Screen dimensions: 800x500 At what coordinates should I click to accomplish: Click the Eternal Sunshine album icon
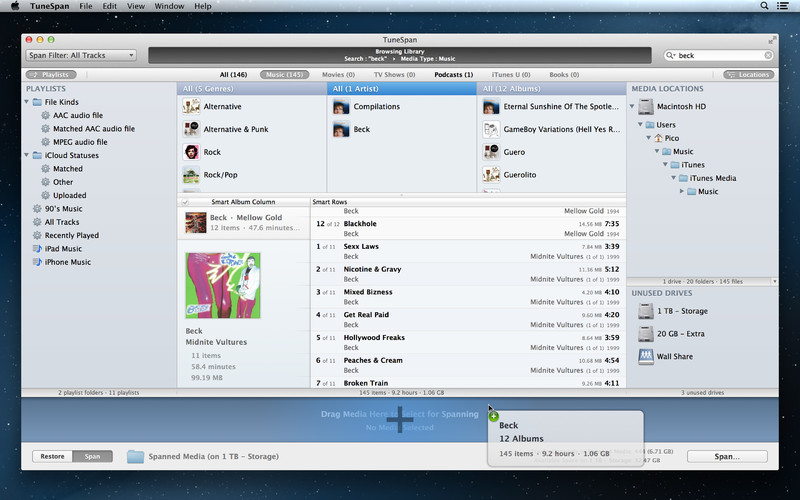[491, 107]
